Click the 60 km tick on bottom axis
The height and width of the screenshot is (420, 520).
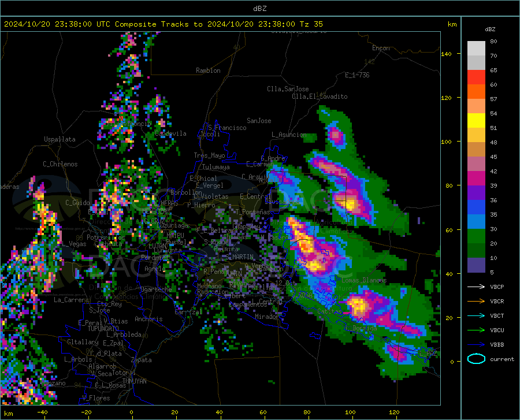click(263, 412)
